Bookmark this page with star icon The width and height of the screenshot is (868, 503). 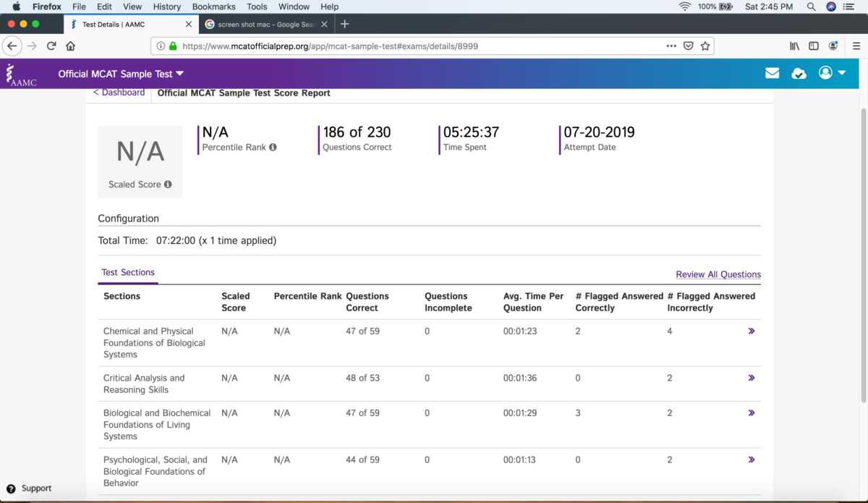pyautogui.click(x=705, y=46)
